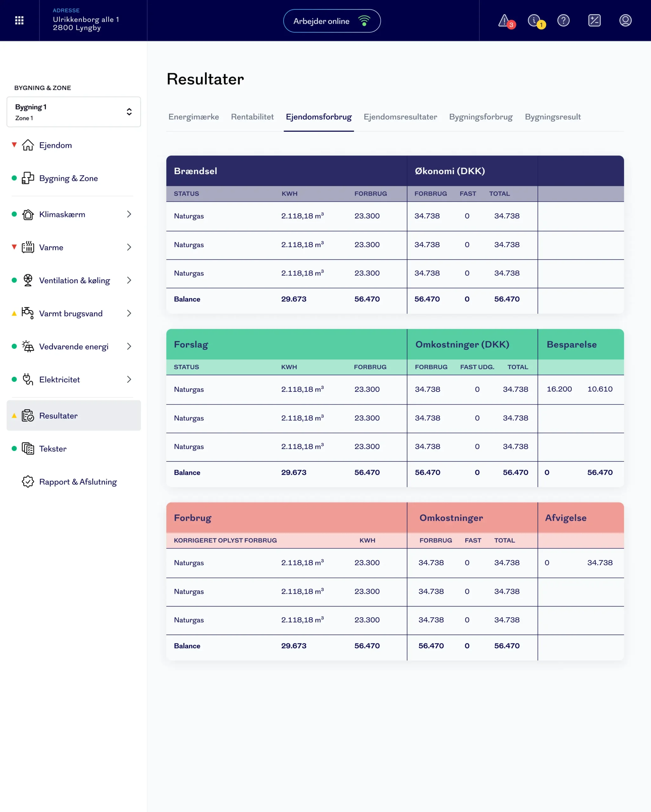Expand the Vedvarende energi chevron

pos(129,346)
